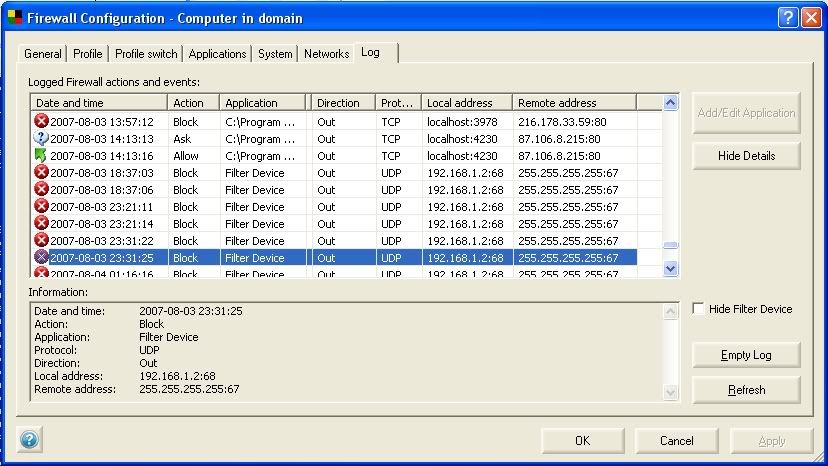Viewport: 828px width, 466px height.
Task: Click the red block icon at 13:57:12
Action: [x=41, y=121]
